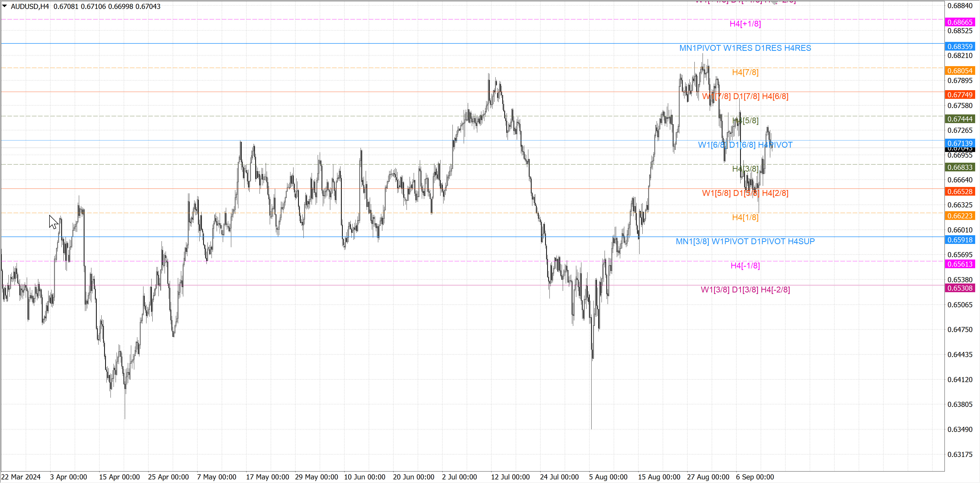Click the 0.65918 blue price tag
This screenshot has height=483, width=980.
tap(960, 240)
